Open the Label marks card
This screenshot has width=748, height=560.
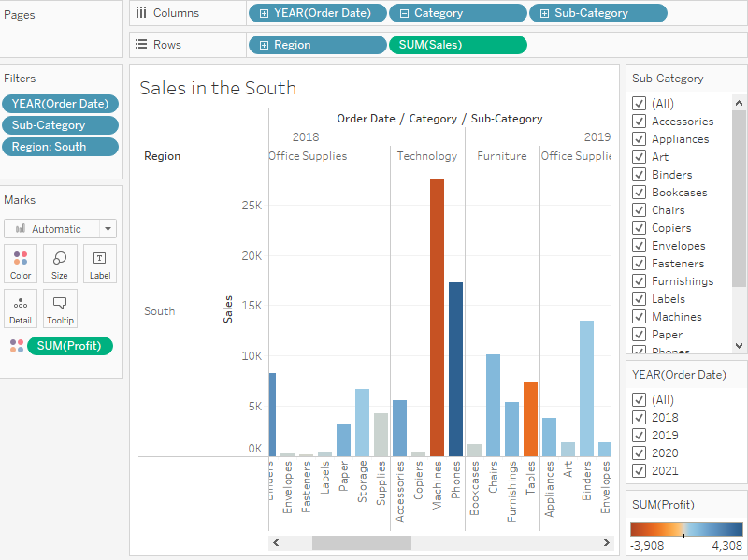click(100, 263)
